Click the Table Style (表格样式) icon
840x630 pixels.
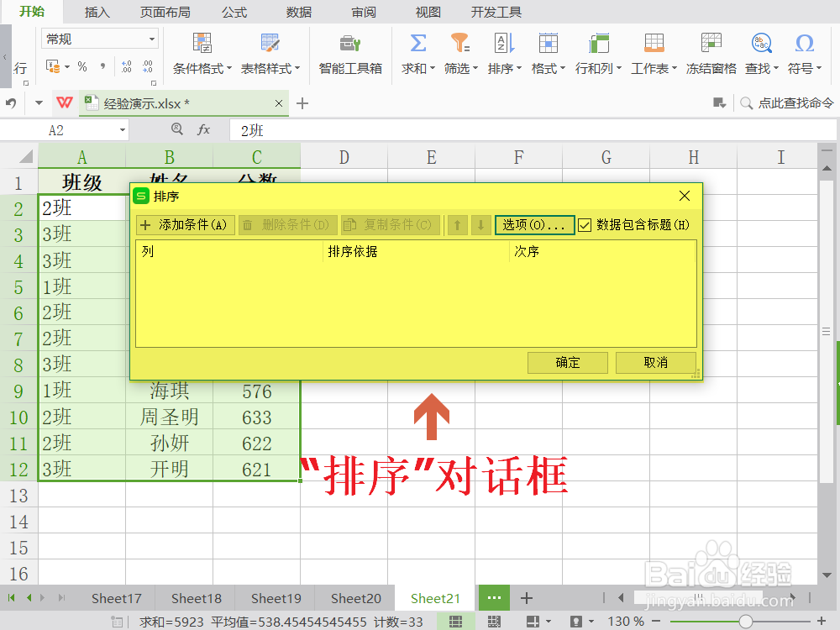pyautogui.click(x=270, y=43)
